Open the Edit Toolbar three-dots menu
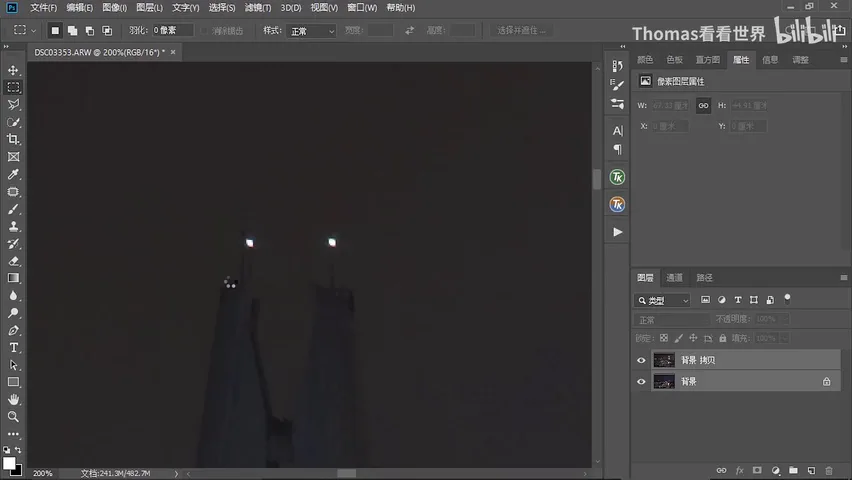 (x=14, y=434)
